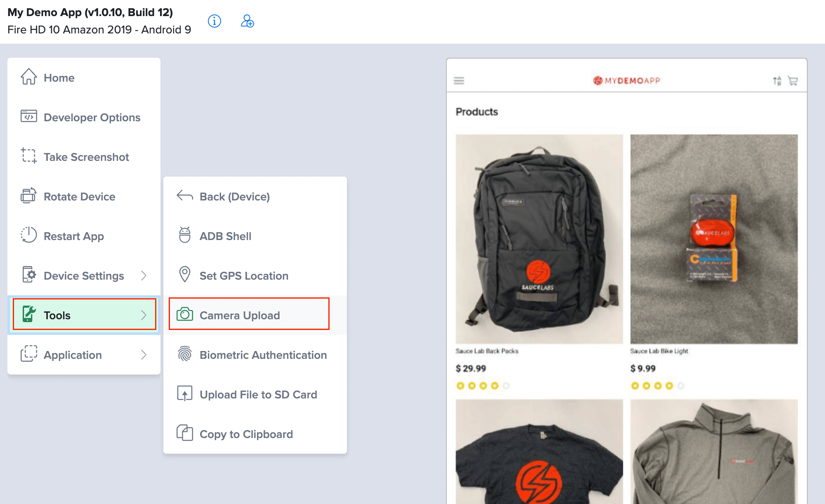
Task: Click the Camera Upload icon
Action: pos(184,315)
